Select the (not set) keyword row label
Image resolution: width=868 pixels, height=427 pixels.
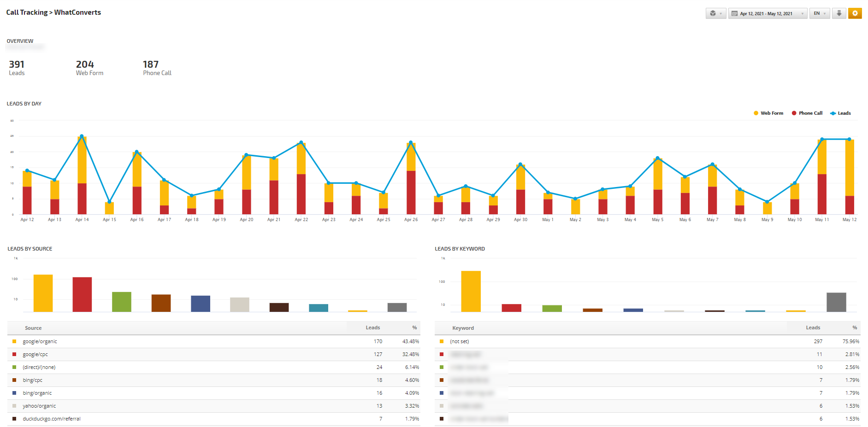460,341
